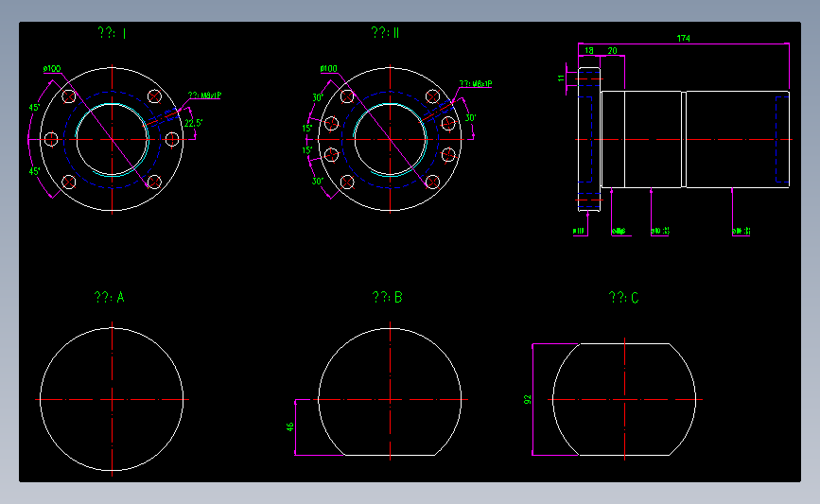Select the '??: A' view title

coord(110,297)
